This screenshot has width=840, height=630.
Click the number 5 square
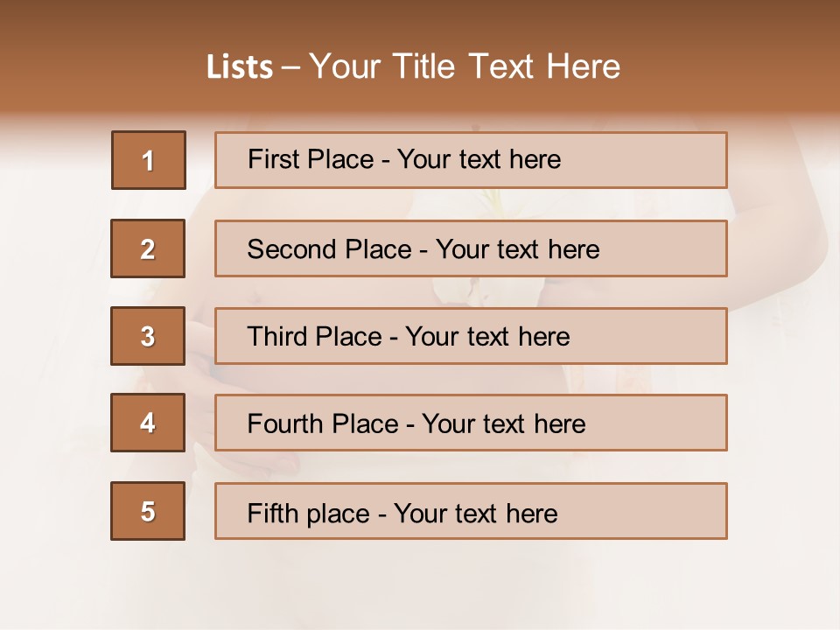pos(148,511)
